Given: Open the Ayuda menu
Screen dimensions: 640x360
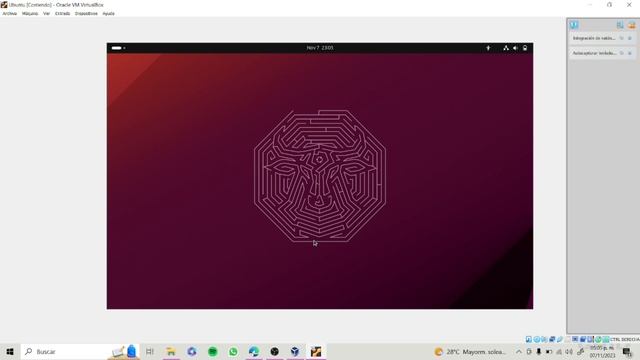Looking at the screenshot, I should [x=109, y=13].
